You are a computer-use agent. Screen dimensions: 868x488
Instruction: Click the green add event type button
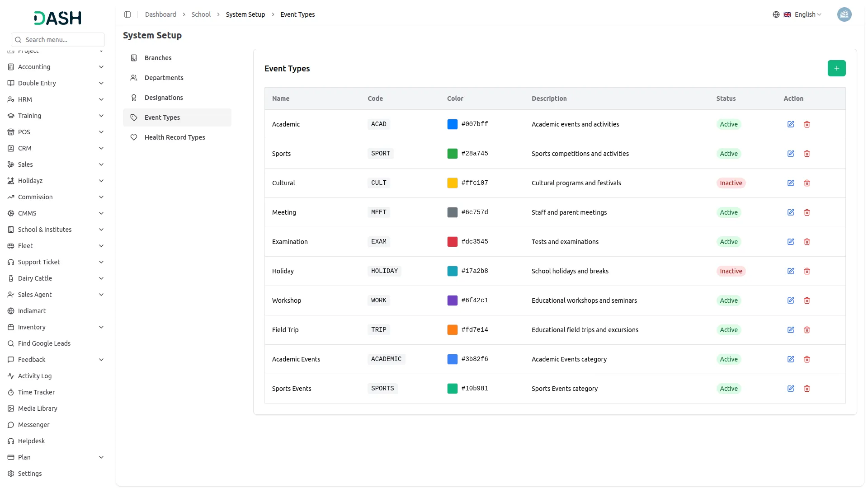836,68
